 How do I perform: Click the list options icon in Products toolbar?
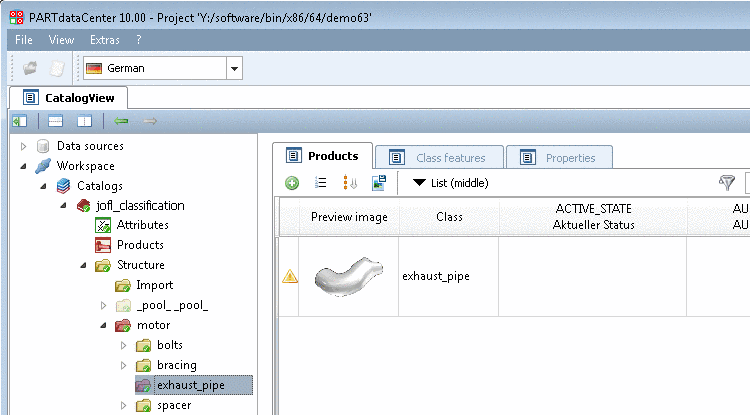[321, 183]
